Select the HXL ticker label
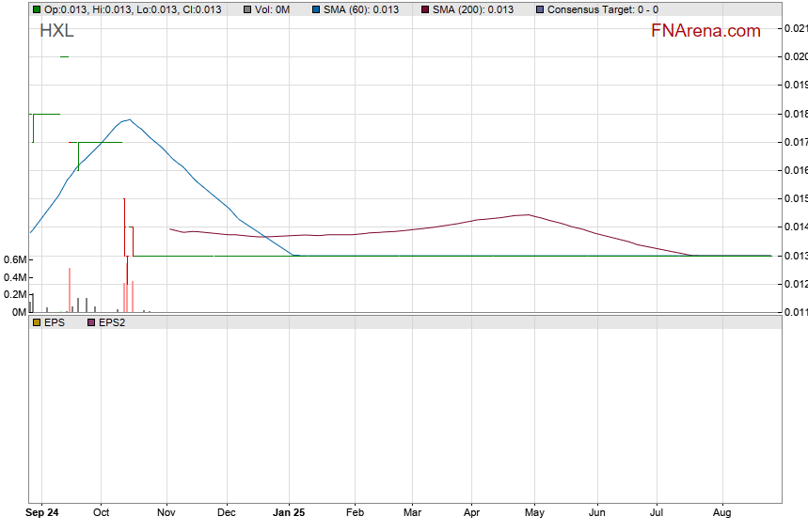This screenshot has width=808, height=532. click(56, 31)
